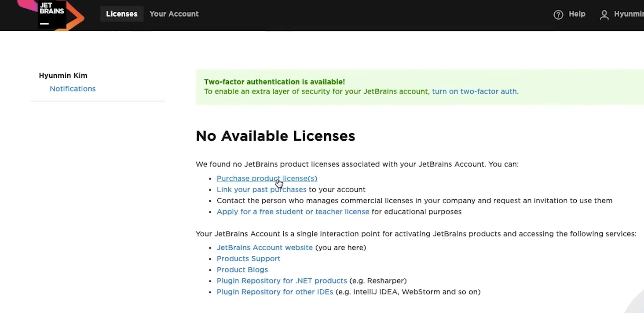
Task: Open the Products Support link
Action: point(249,258)
